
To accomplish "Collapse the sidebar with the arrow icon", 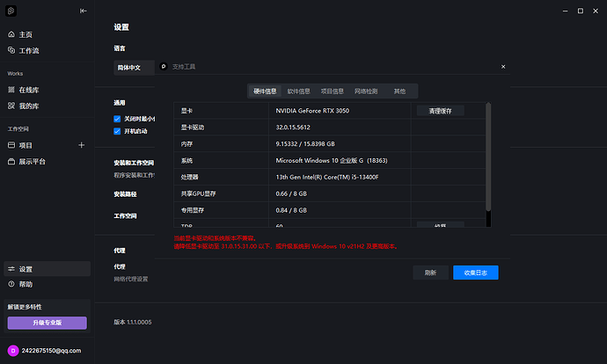I will click(x=84, y=11).
